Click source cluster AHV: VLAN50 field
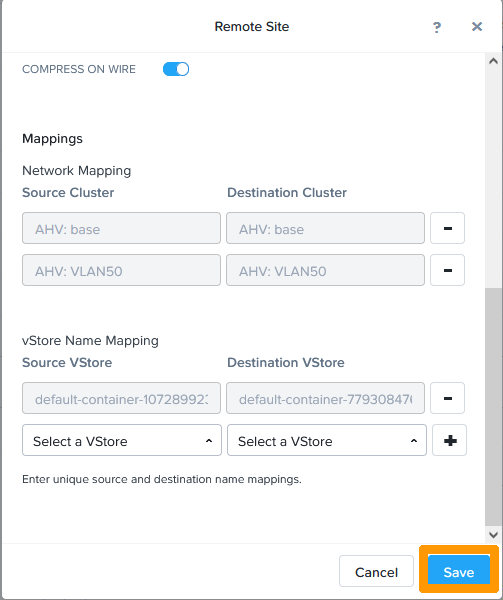This screenshot has height=600, width=503. 121,270
